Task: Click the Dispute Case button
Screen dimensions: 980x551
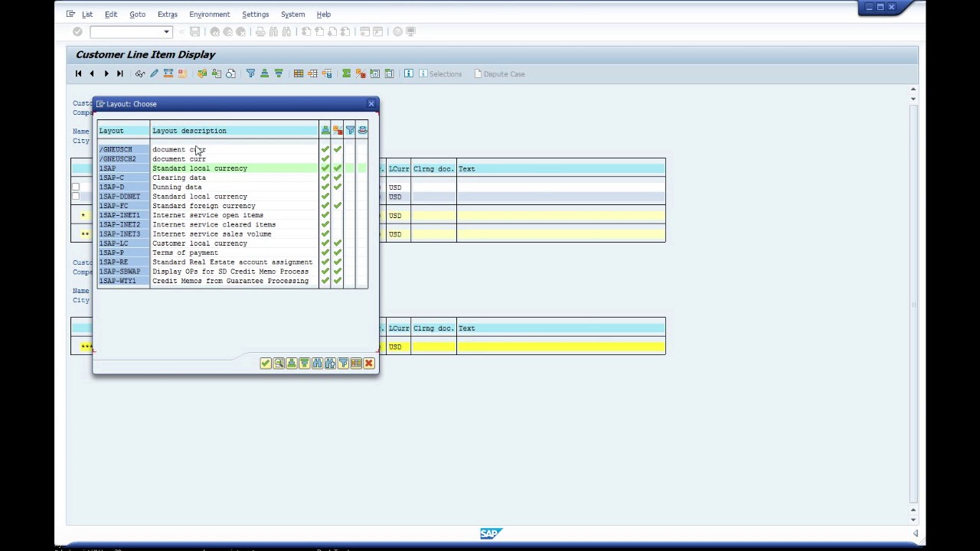Action: [x=499, y=74]
